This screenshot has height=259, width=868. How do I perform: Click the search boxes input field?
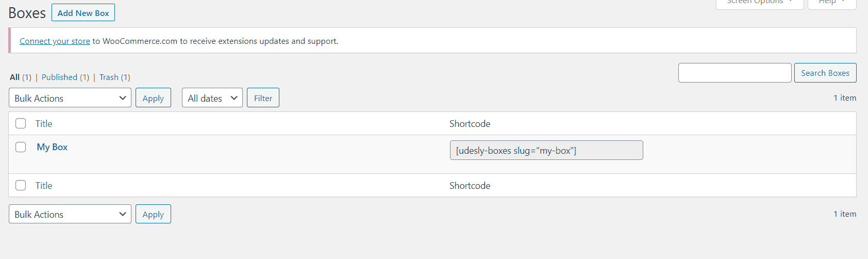735,73
